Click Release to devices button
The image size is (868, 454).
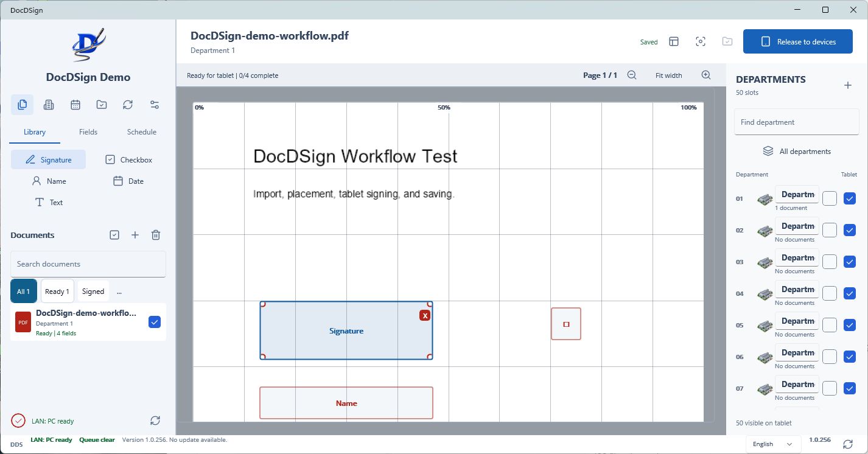(798, 41)
